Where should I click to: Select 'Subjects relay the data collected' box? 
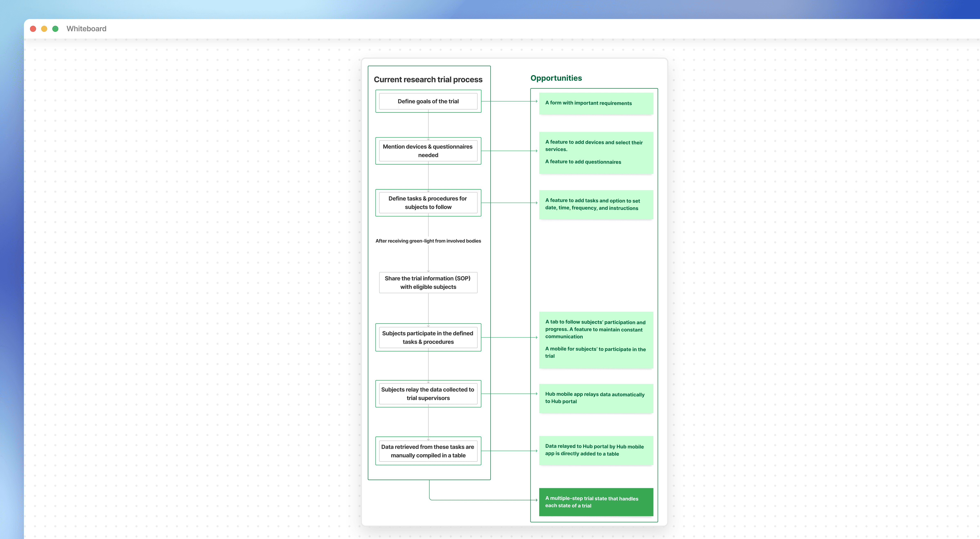pos(428,394)
